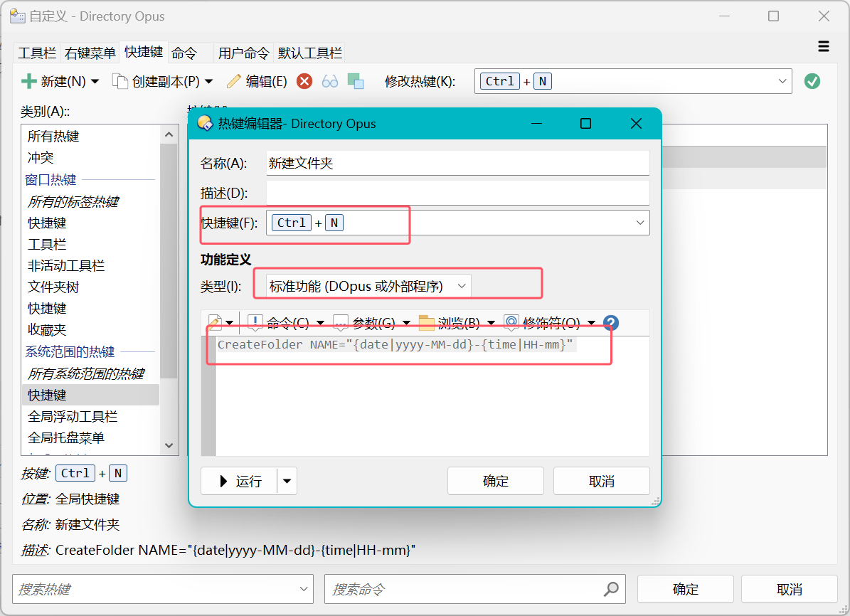850x616 pixels.
Task: Expand the 创建副本 dropdown arrow
Action: (x=209, y=81)
